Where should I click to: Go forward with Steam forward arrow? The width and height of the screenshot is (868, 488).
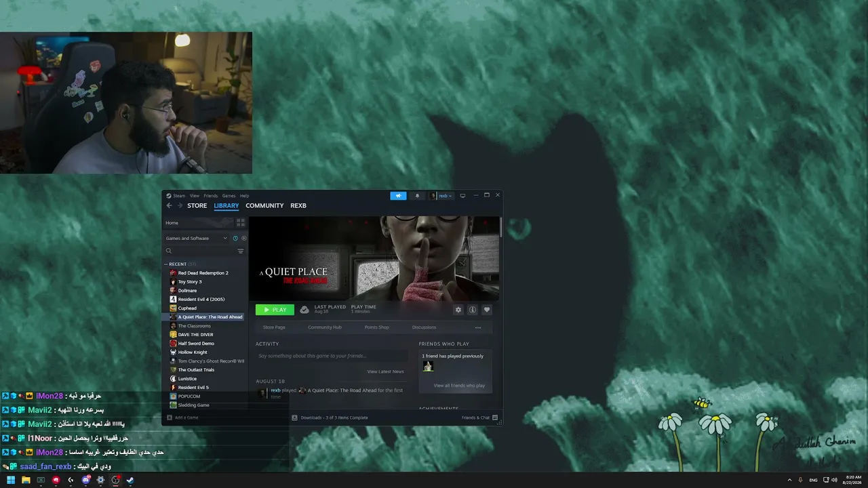(180, 205)
